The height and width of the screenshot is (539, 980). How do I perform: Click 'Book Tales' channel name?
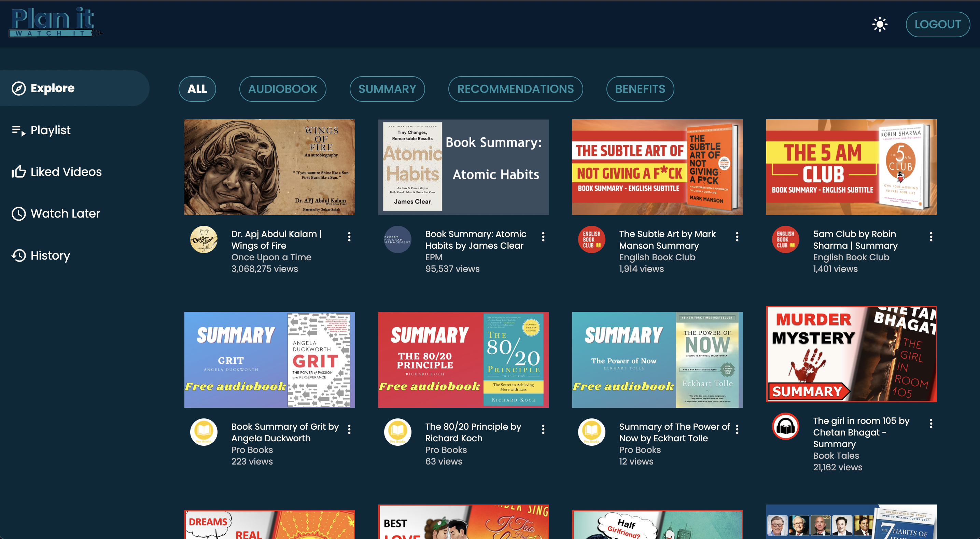(x=836, y=456)
